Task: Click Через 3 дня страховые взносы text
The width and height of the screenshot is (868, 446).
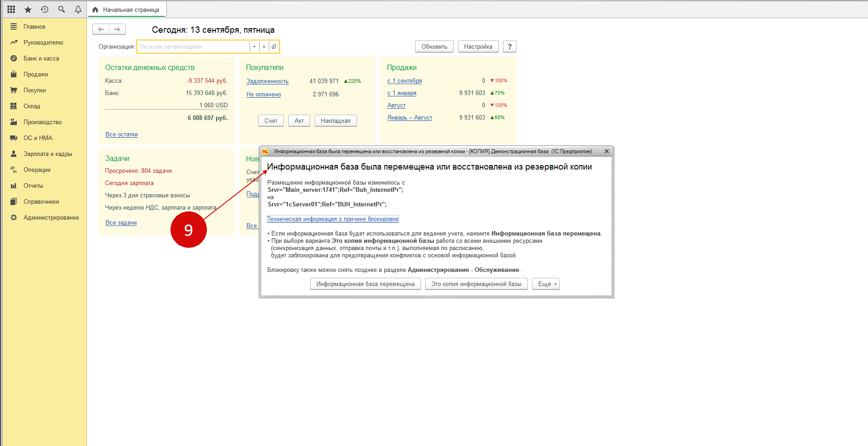Action: tap(147, 195)
